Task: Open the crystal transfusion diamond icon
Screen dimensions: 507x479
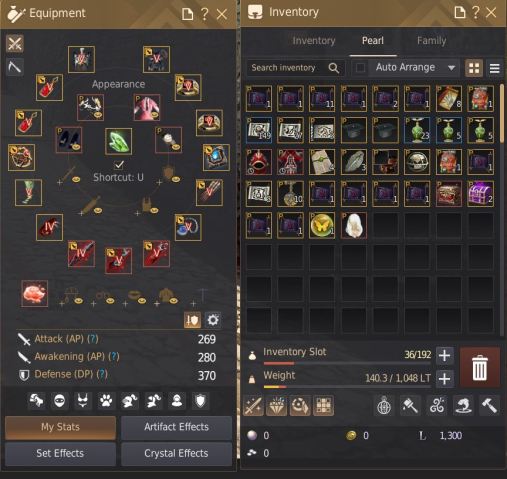Action: point(277,406)
